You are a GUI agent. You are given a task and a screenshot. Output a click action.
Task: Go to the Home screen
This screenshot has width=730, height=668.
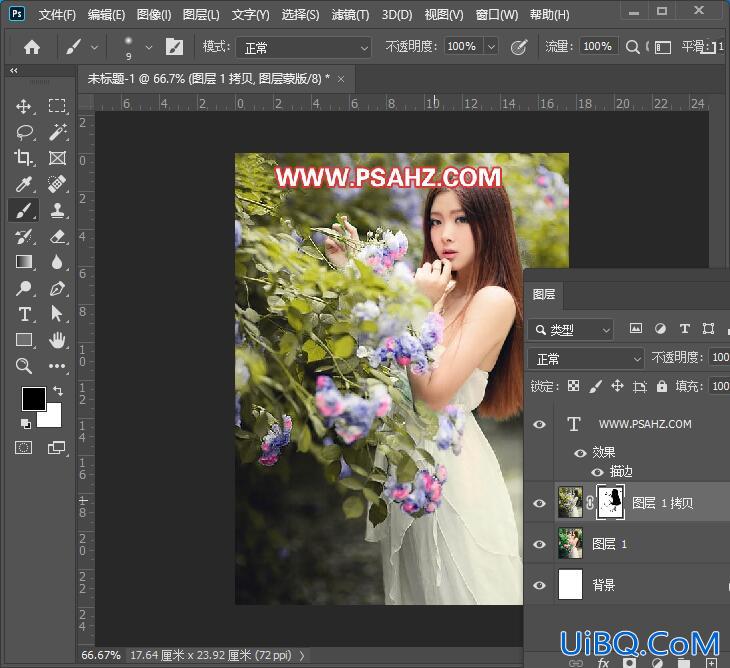click(32, 47)
